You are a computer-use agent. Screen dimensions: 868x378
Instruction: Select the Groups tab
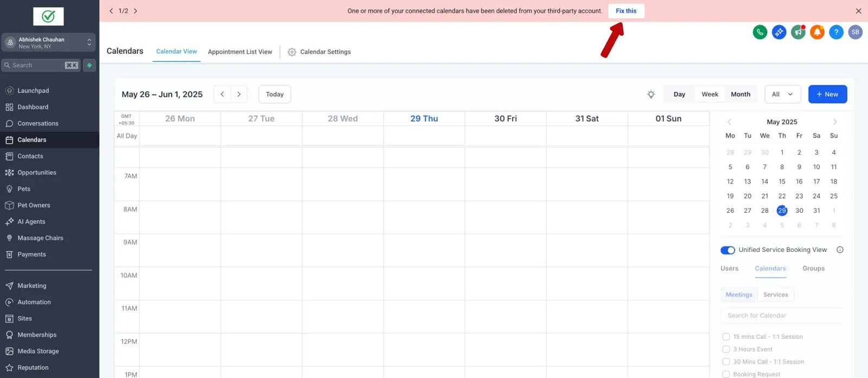(x=813, y=268)
